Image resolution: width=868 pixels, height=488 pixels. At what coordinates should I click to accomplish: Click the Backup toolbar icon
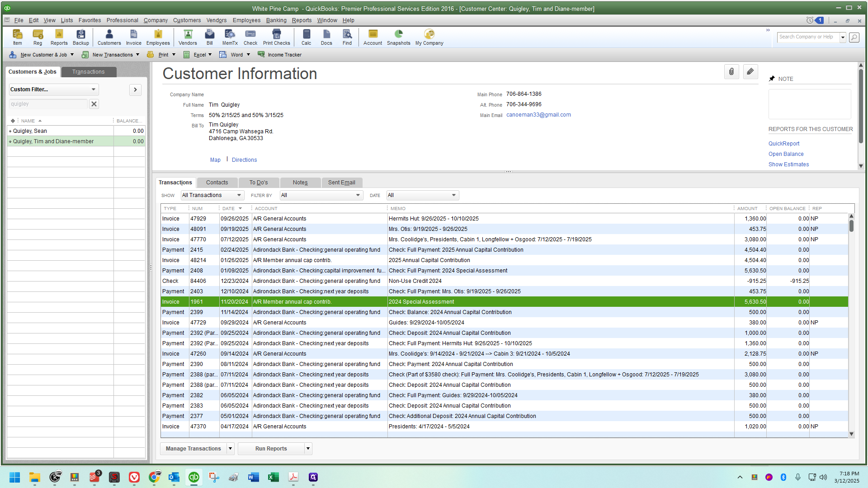[81, 37]
